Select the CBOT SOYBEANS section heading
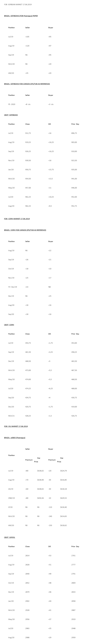91x644 pixels. [x=11, y=115]
